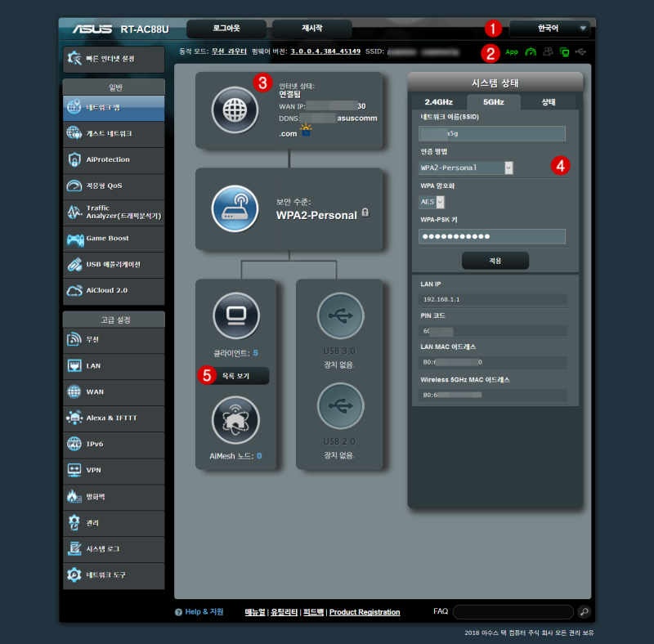Click the SSID network name input field
654x644 pixels.
point(492,133)
